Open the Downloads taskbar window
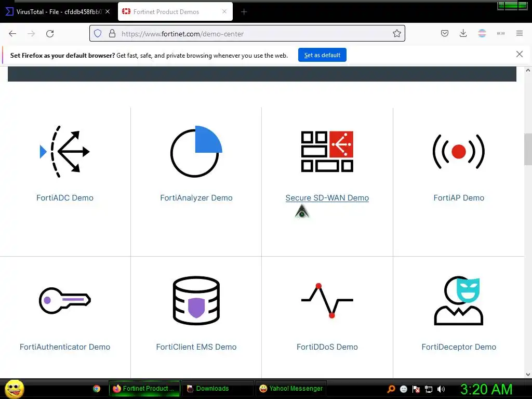 click(x=218, y=389)
